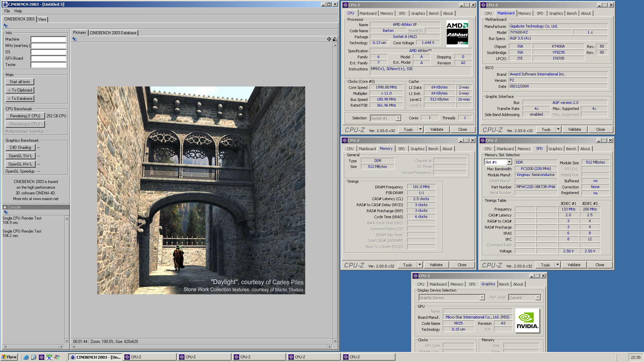Viewport: 644px width, 362px height.
Task: Click the NVIDIA logo in CPU-Z Graphics window
Action: coord(527,321)
